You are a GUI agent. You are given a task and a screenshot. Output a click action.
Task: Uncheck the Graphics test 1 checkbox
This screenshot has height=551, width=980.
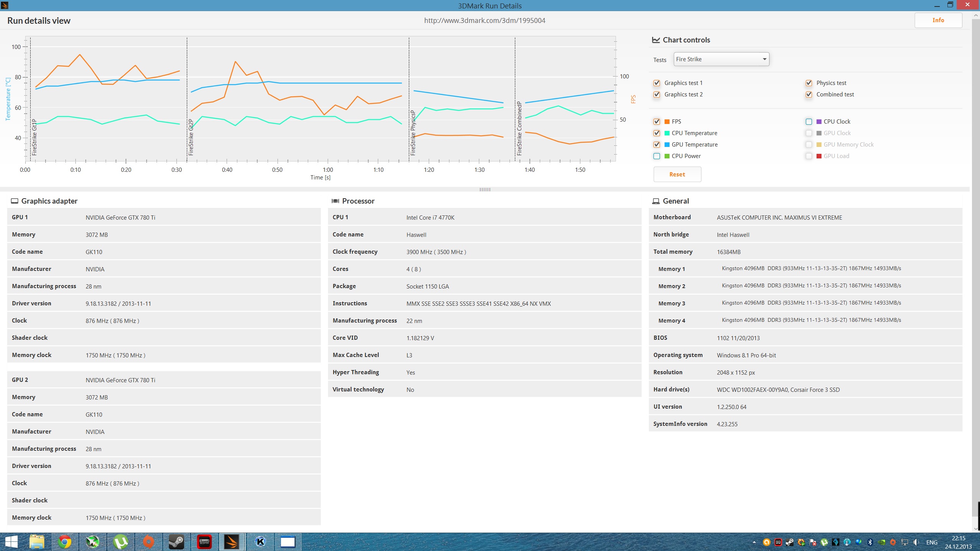[657, 83]
